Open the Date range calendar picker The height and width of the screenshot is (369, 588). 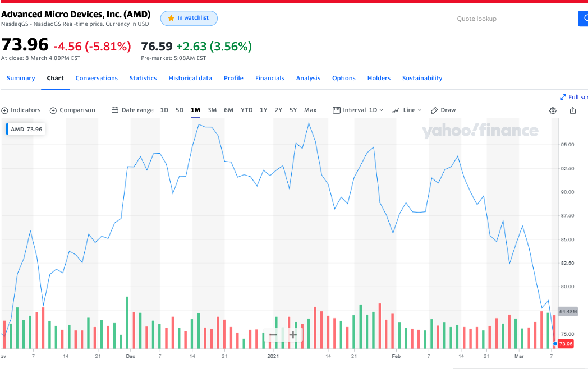point(133,110)
